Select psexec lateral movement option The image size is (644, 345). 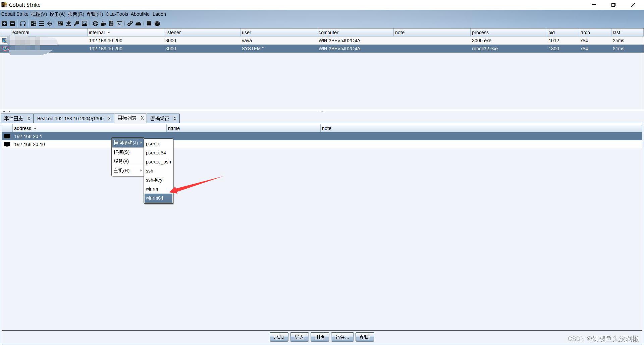click(158, 144)
